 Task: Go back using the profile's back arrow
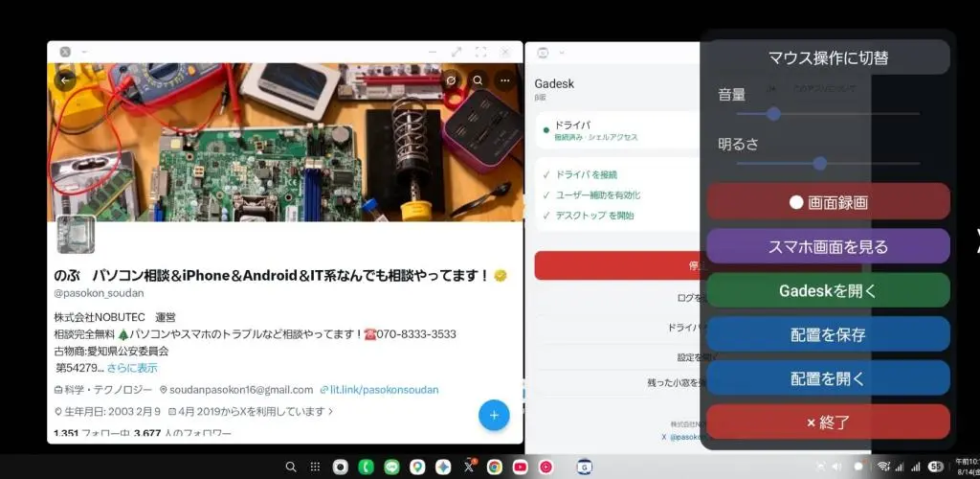65,80
